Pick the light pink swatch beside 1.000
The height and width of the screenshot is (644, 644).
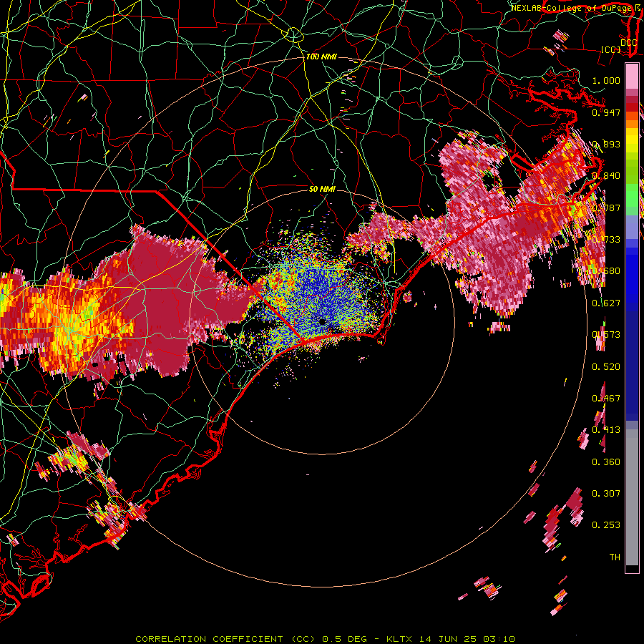[x=632, y=76]
